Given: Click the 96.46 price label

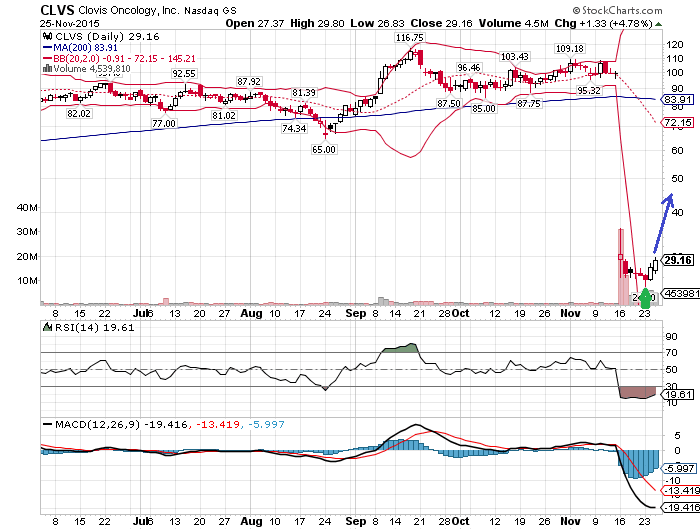Looking at the screenshot, I should pos(468,68).
